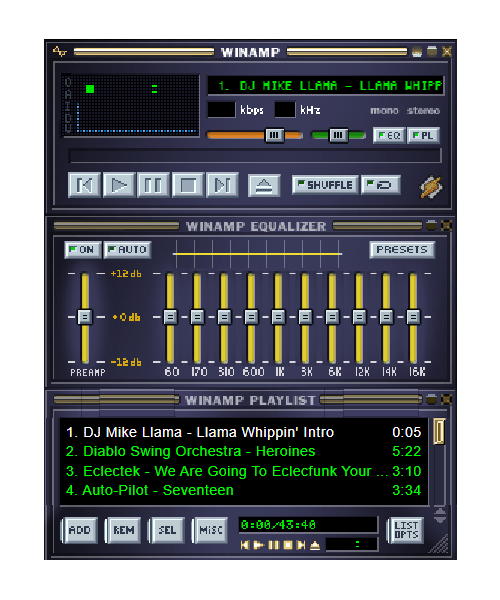The height and width of the screenshot is (600, 500).
Task: Click the 16K band slider handle
Action: pos(413,317)
